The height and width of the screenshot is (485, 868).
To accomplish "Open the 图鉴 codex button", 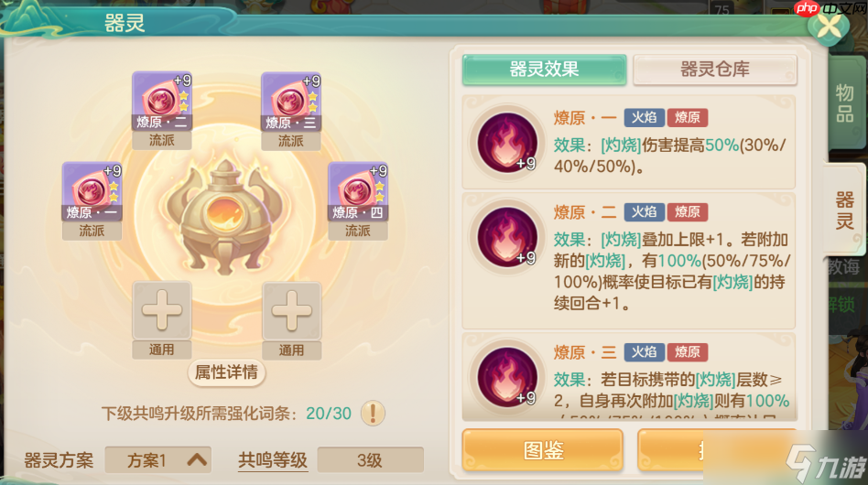I will (542, 450).
